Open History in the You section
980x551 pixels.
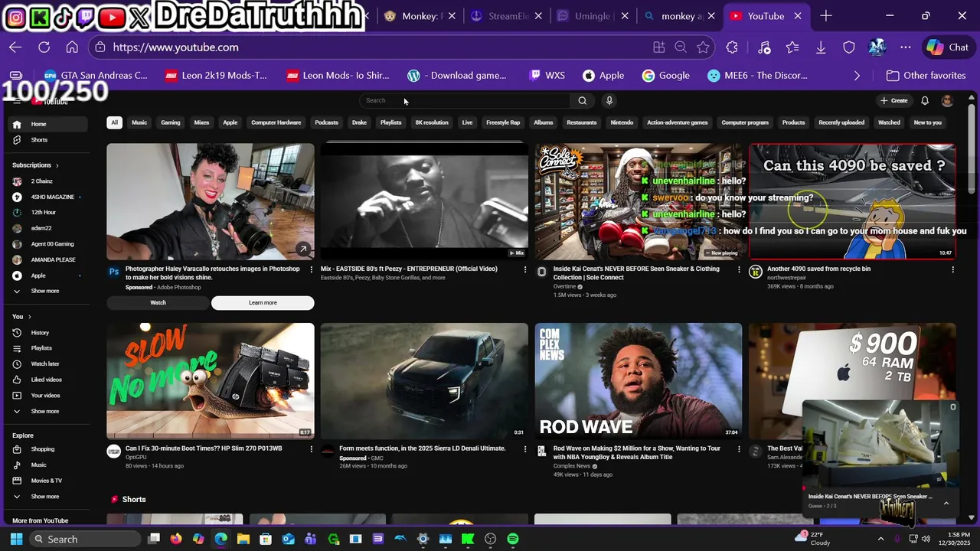point(47,332)
